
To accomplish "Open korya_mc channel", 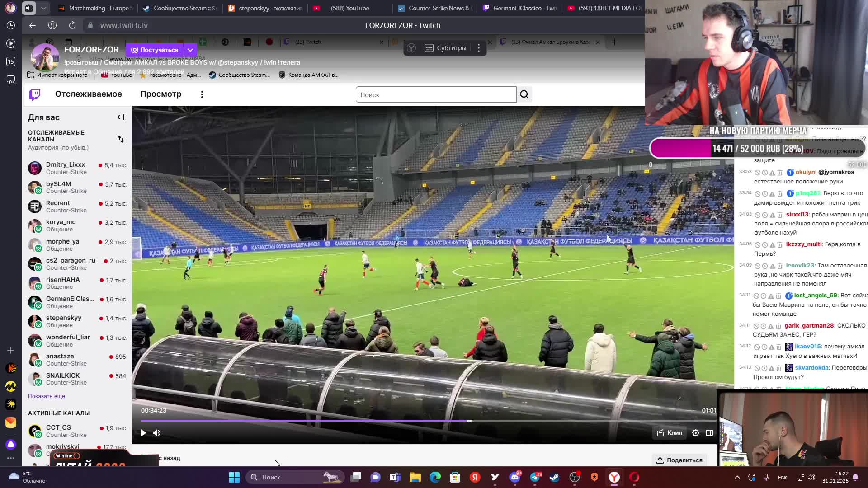I will pos(77,225).
